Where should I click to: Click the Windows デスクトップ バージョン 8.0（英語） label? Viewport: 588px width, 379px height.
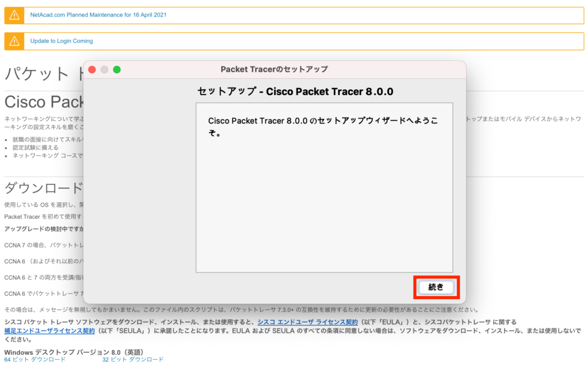[74, 353]
